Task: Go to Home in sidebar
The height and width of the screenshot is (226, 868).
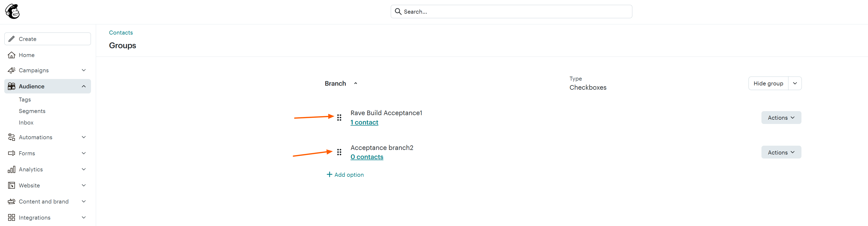Action: click(x=27, y=55)
